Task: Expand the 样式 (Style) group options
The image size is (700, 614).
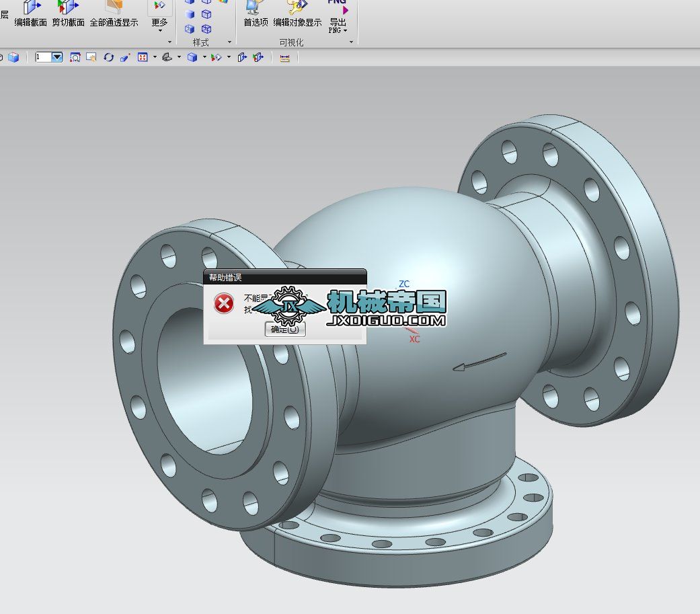Action: coord(229,42)
